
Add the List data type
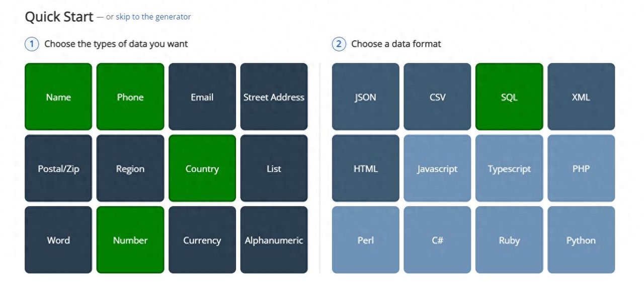(x=274, y=168)
